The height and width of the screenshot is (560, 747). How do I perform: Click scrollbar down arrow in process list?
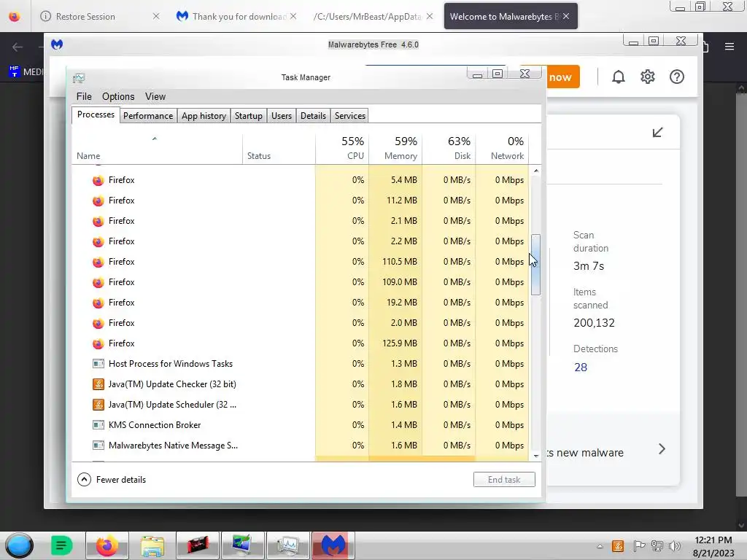[x=536, y=456]
